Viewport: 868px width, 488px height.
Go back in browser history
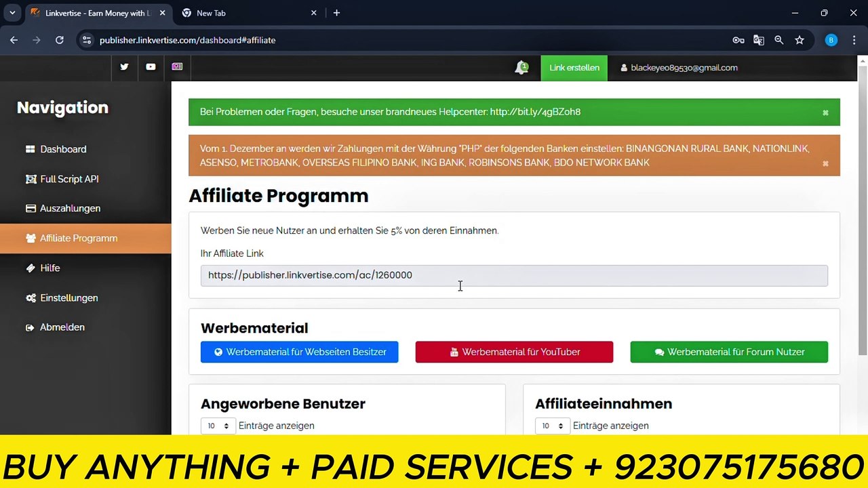(14, 40)
